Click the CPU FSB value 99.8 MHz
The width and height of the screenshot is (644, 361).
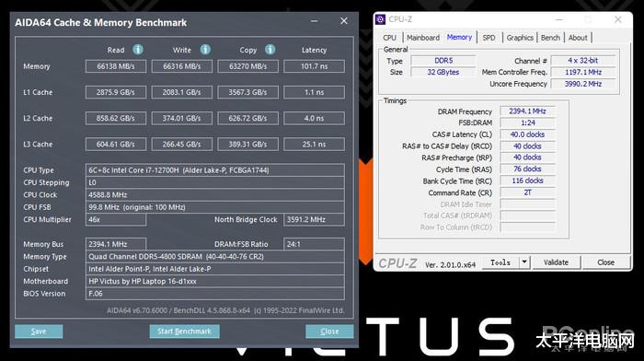(214, 207)
